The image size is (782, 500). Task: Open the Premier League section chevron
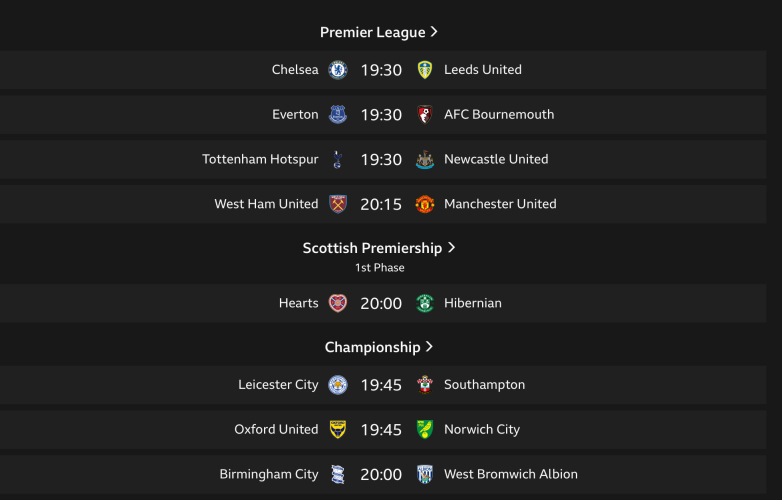[434, 32]
